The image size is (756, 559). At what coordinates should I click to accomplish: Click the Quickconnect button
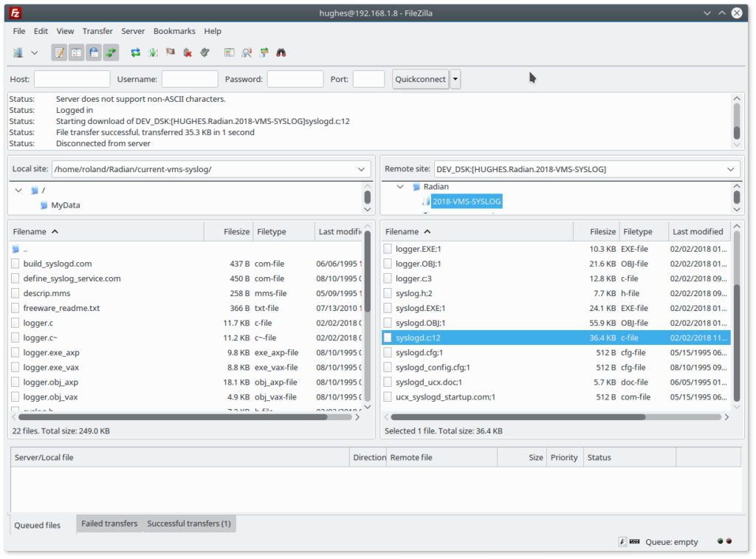click(x=420, y=79)
